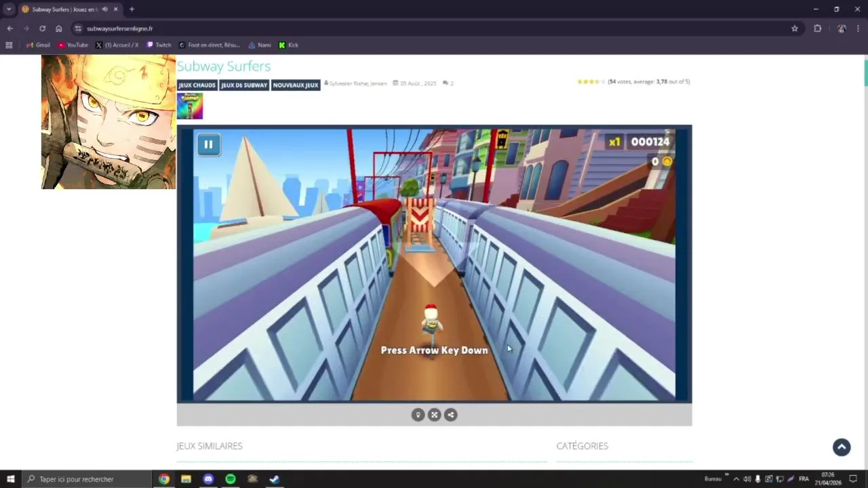Click the scroll-to-top arrow button
Viewport: 868px width, 488px height.
842,447
